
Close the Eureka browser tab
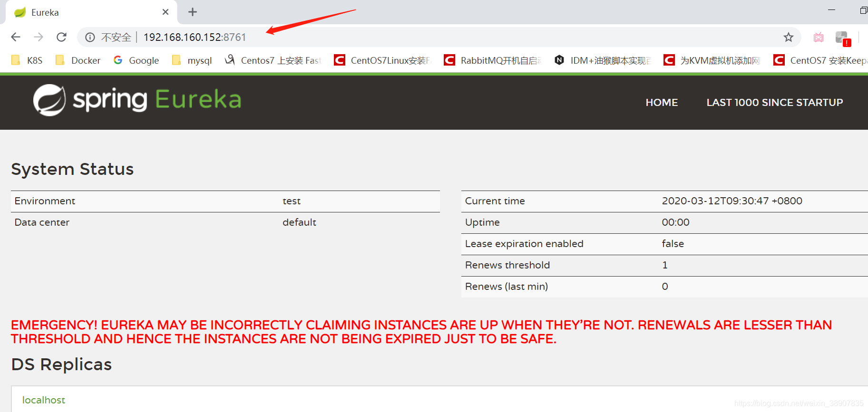tap(166, 12)
